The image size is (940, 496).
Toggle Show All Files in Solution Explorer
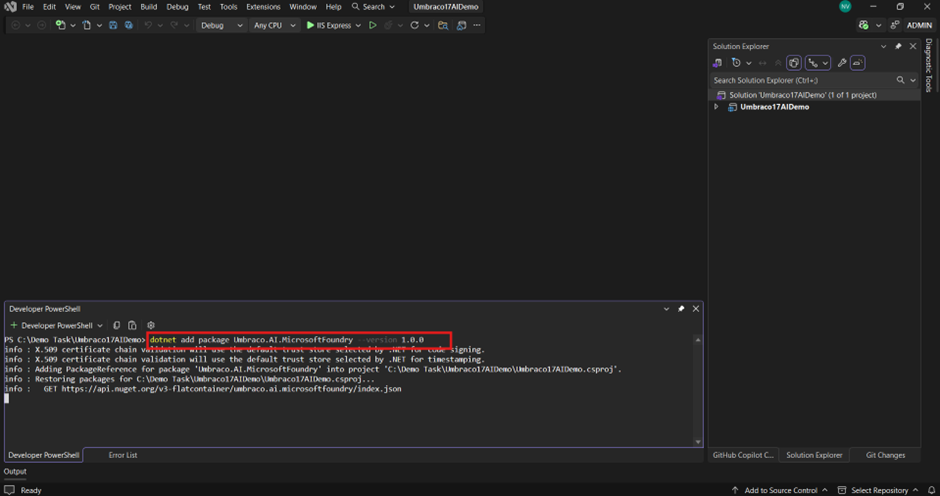794,63
